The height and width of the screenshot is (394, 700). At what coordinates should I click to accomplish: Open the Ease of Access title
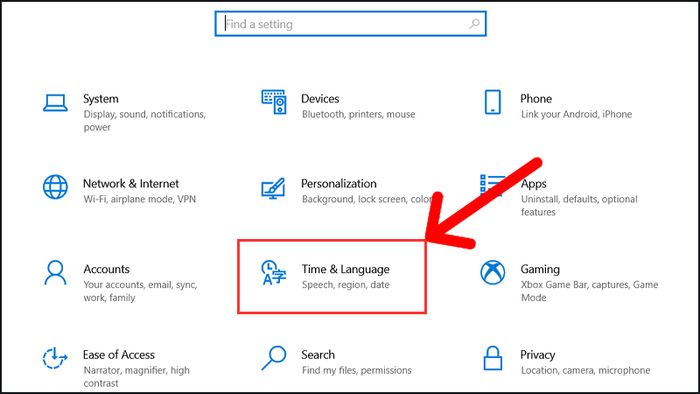tap(119, 355)
